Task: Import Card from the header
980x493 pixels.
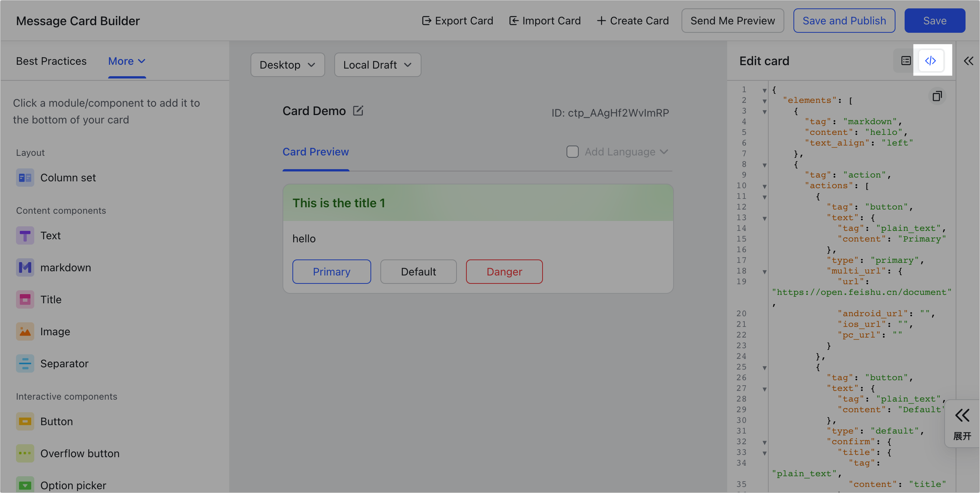Action: click(x=545, y=21)
